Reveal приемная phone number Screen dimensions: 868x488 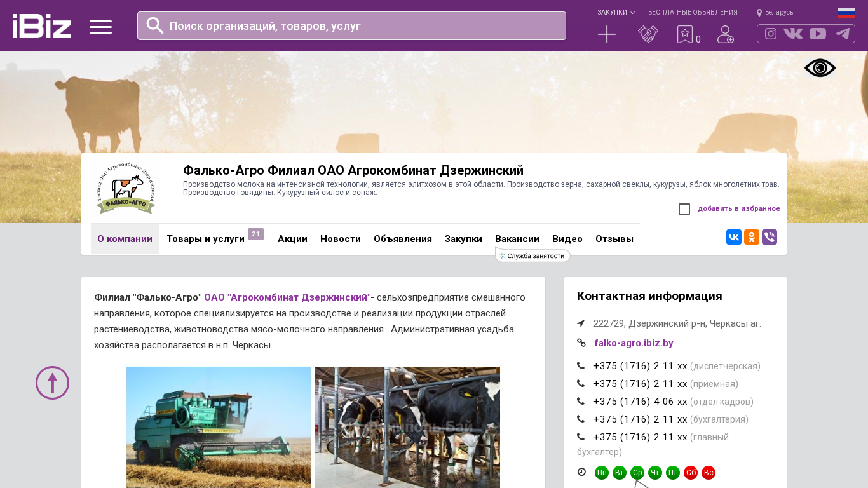[x=640, y=384]
